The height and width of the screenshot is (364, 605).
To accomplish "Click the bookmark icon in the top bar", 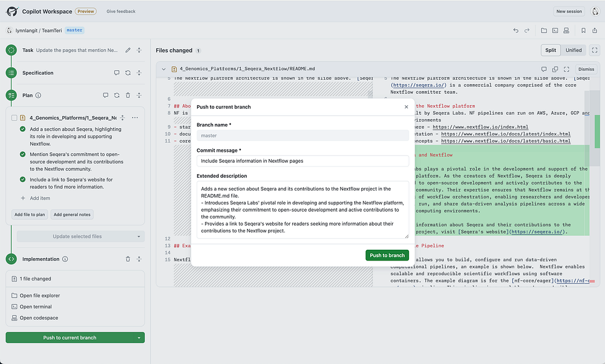I will (583, 30).
